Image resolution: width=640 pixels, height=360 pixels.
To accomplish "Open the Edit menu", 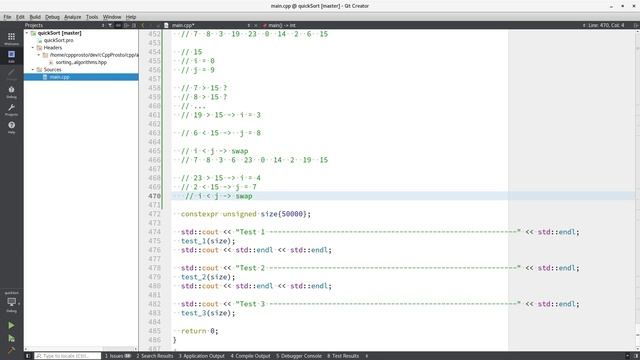I will (x=20, y=17).
